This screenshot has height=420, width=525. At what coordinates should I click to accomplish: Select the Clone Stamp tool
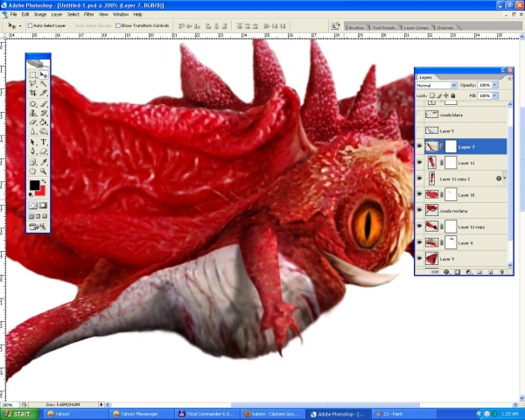[33, 113]
